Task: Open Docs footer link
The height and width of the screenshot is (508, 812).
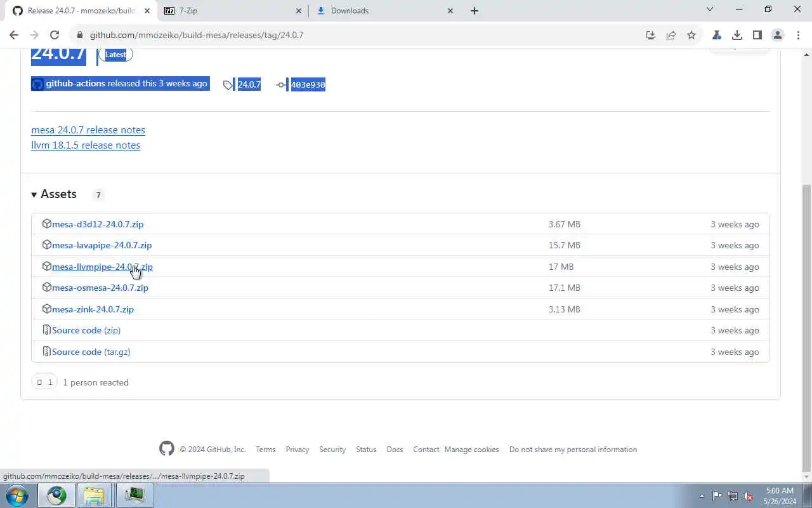Action: (x=395, y=450)
